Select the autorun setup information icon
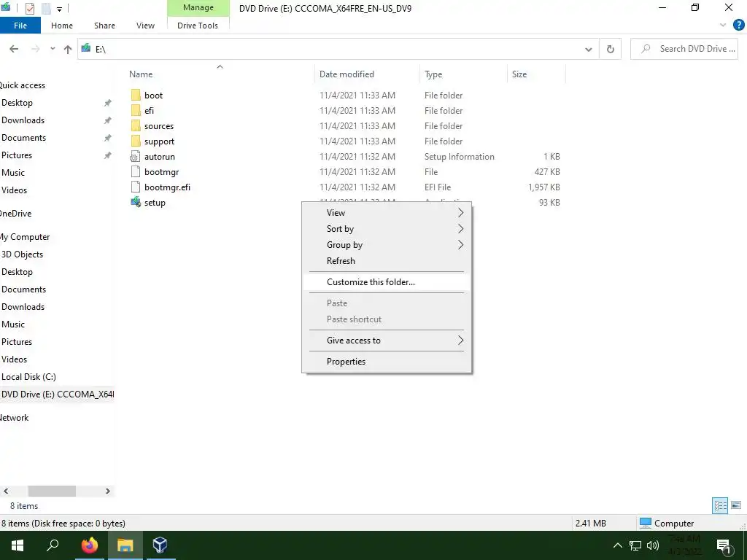747x560 pixels. coord(135,157)
